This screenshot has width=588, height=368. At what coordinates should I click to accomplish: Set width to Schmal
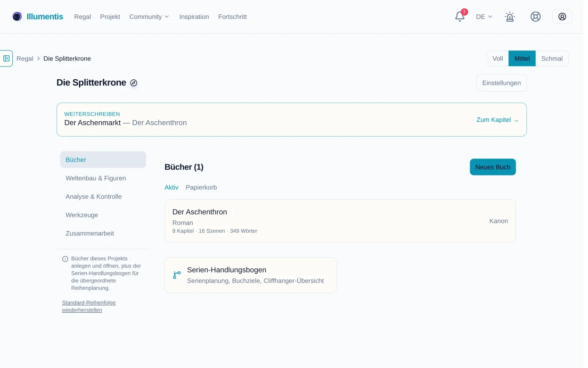coord(552,59)
